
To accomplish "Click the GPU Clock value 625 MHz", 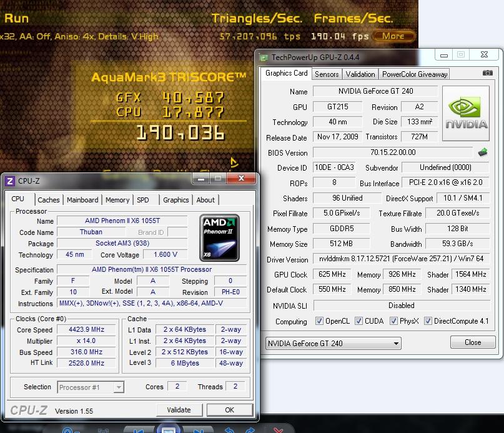I will coord(332,274).
